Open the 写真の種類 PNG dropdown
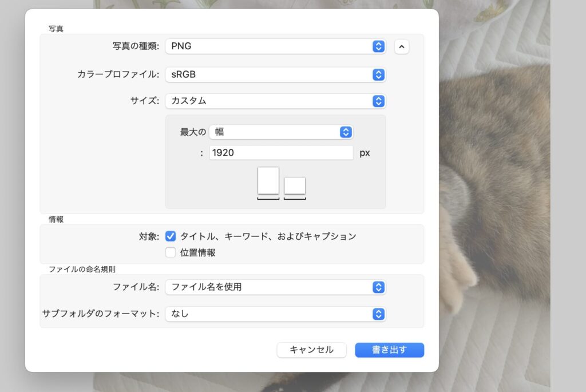Image resolution: width=586 pixels, height=392 pixels. (275, 46)
